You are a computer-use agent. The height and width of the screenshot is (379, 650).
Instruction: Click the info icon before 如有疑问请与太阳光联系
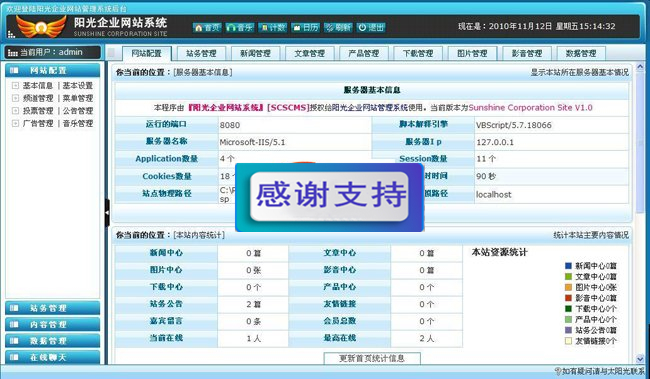558,371
